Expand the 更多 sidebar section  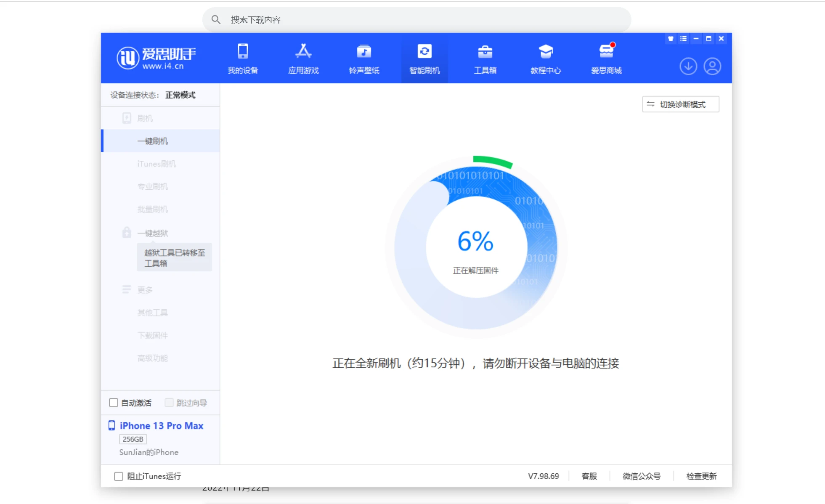[x=145, y=290]
